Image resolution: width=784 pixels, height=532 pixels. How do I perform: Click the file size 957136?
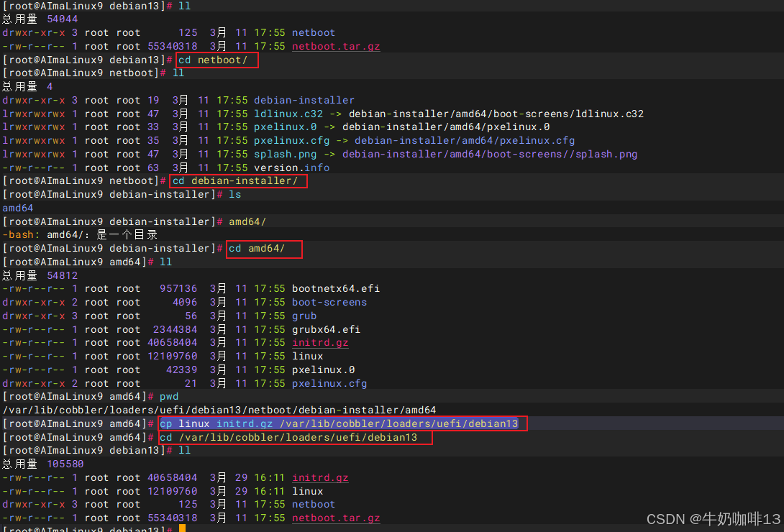(x=178, y=289)
